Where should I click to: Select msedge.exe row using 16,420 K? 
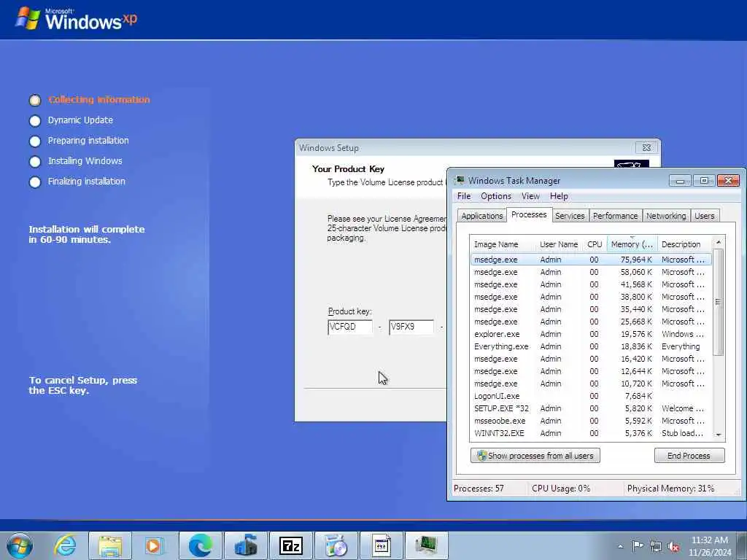pyautogui.click(x=591, y=359)
